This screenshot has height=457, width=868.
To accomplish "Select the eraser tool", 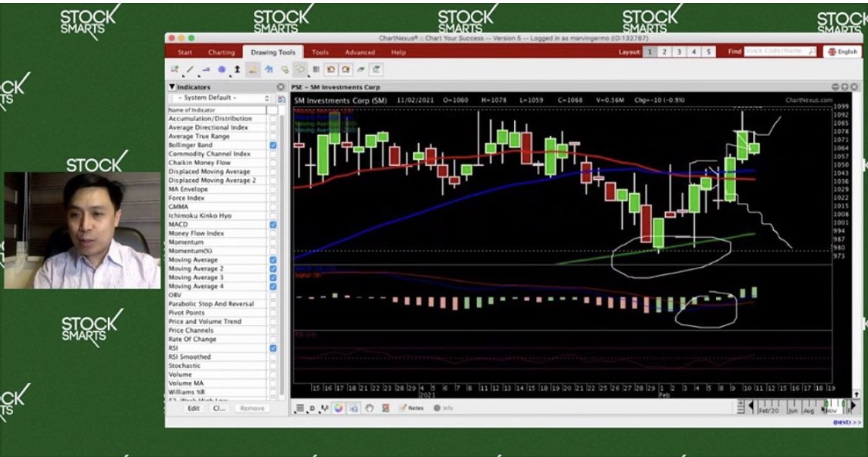I will [x=361, y=69].
